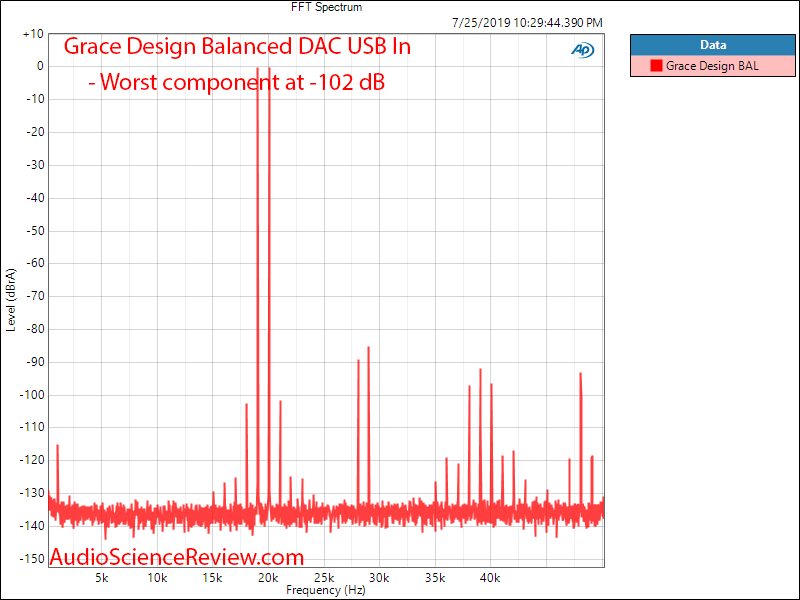Click the 'Grace Design Balanced DAC USB In' annotation
Image resolution: width=800 pixels, height=600 pixels.
pyautogui.click(x=237, y=47)
